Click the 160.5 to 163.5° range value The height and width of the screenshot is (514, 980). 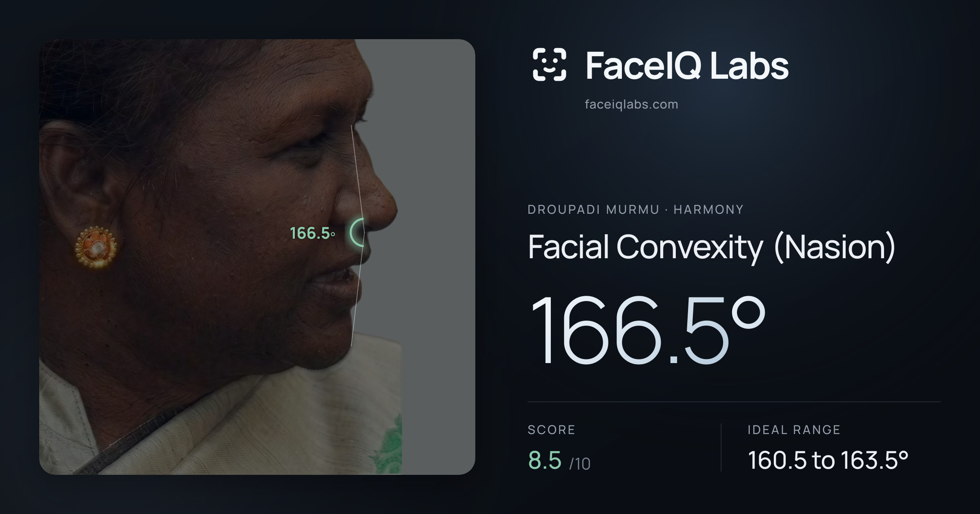coord(828,460)
